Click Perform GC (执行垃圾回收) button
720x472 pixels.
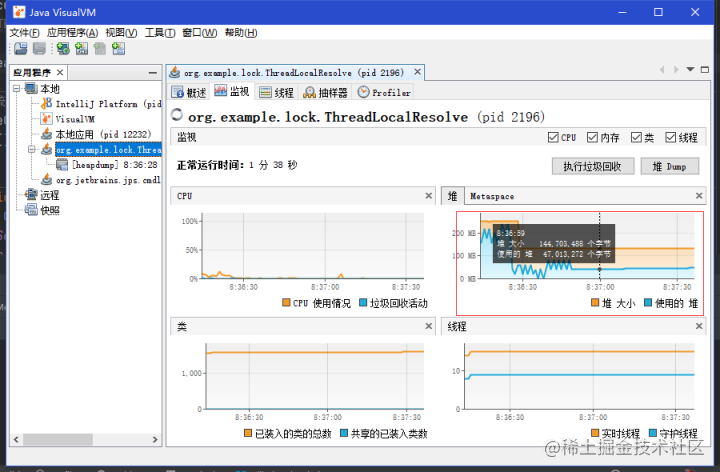[x=593, y=166]
